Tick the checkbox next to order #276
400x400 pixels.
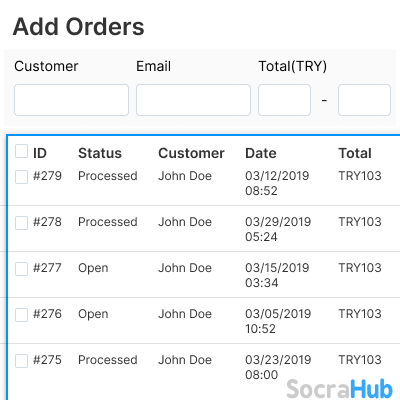(x=22, y=315)
